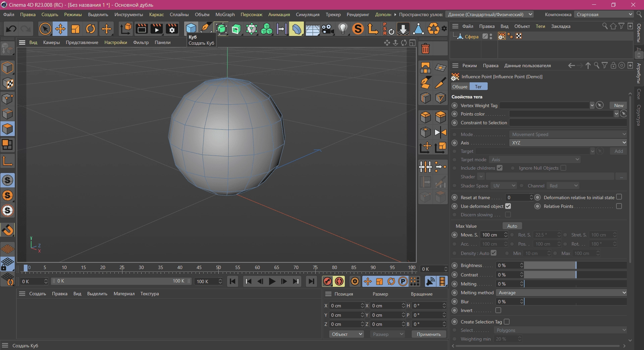
Task: Click the Cube primitive icon
Action: click(191, 29)
